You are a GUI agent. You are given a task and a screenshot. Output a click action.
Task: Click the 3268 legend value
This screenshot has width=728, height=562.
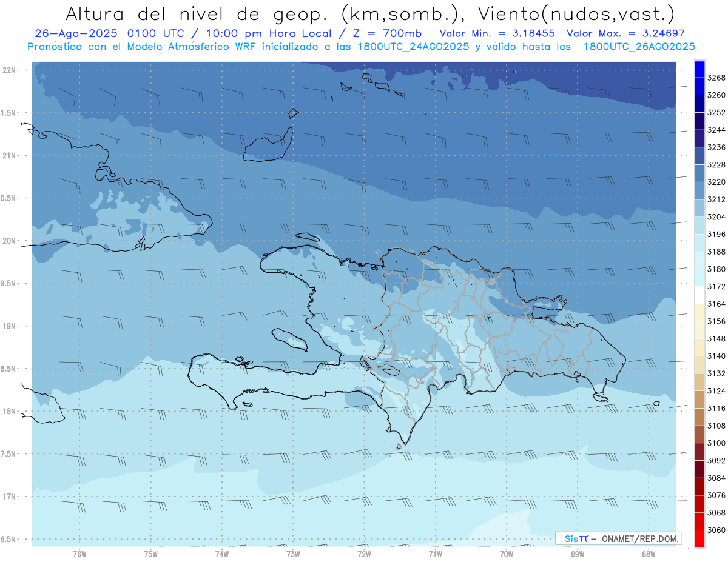[x=716, y=78]
